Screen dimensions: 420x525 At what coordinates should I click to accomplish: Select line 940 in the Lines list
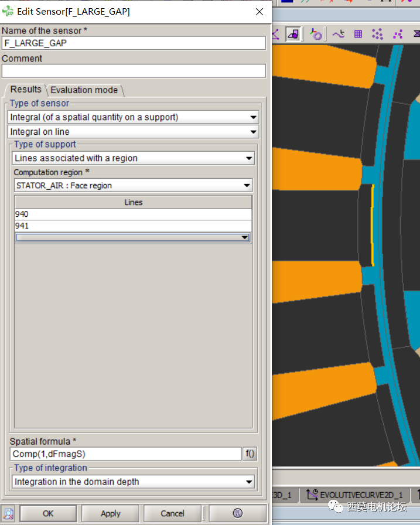point(133,214)
